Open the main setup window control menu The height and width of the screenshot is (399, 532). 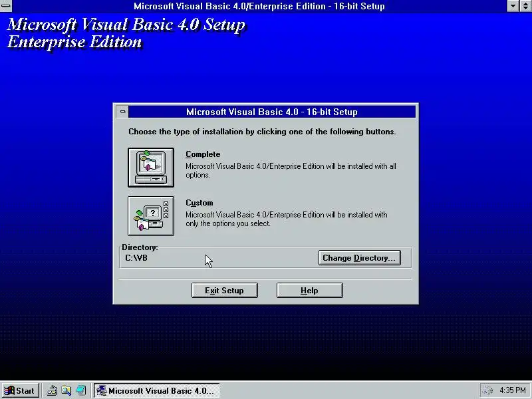pos(6,6)
